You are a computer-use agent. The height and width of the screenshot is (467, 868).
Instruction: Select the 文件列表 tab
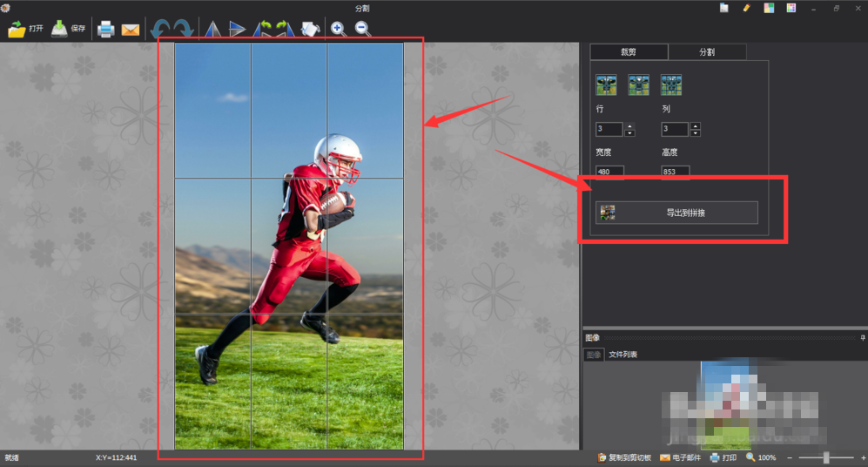pyautogui.click(x=622, y=355)
